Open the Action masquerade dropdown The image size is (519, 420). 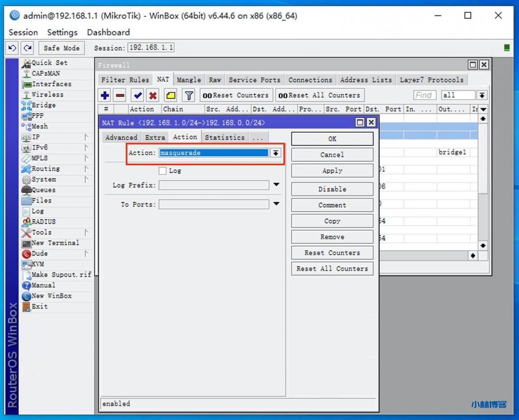pos(276,153)
